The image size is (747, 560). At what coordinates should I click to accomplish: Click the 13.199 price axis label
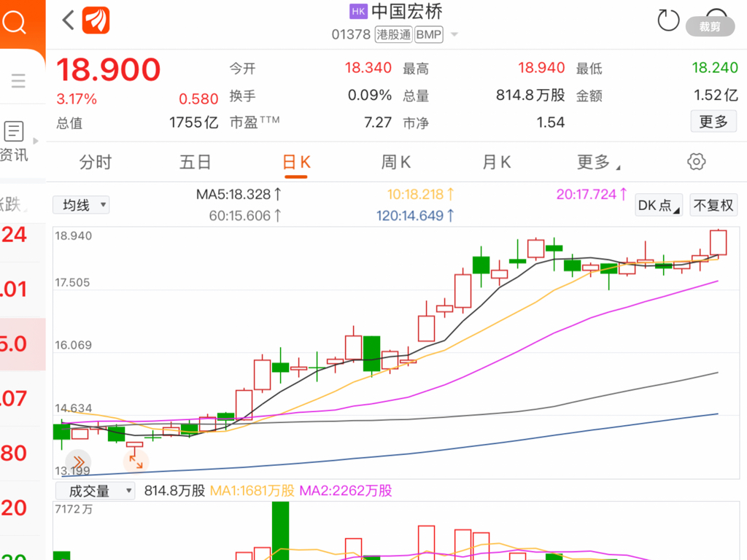click(72, 471)
